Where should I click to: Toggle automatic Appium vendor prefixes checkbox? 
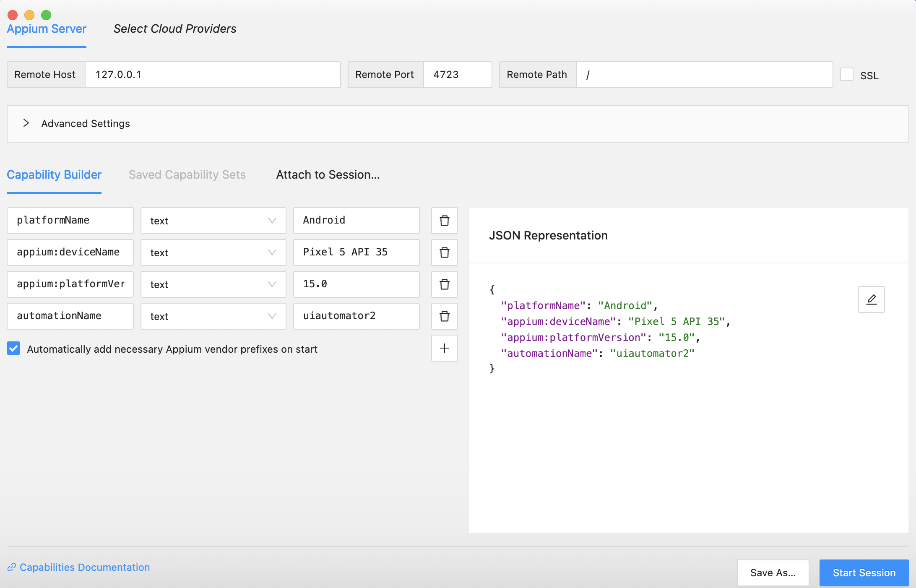click(x=13, y=349)
